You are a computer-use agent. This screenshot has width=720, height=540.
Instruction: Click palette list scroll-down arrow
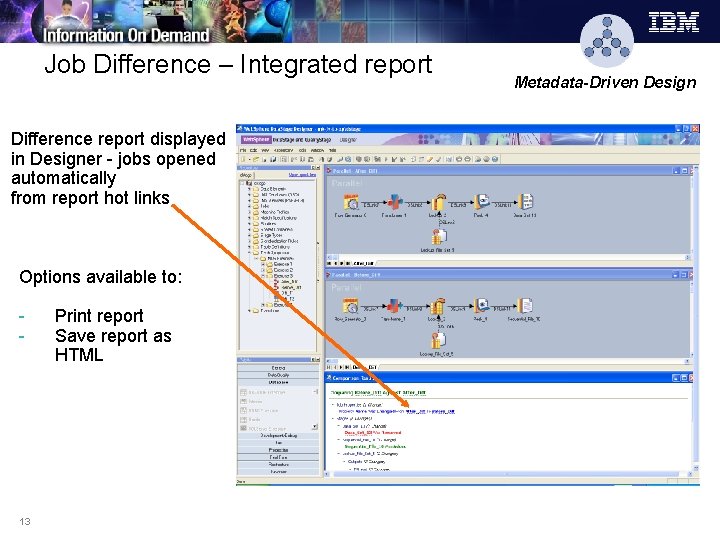(x=315, y=427)
